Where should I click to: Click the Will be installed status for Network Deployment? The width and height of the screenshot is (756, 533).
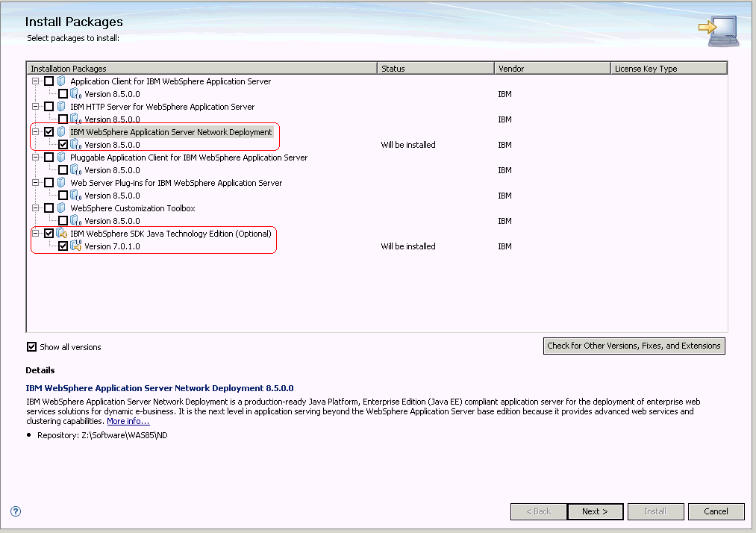tap(408, 145)
